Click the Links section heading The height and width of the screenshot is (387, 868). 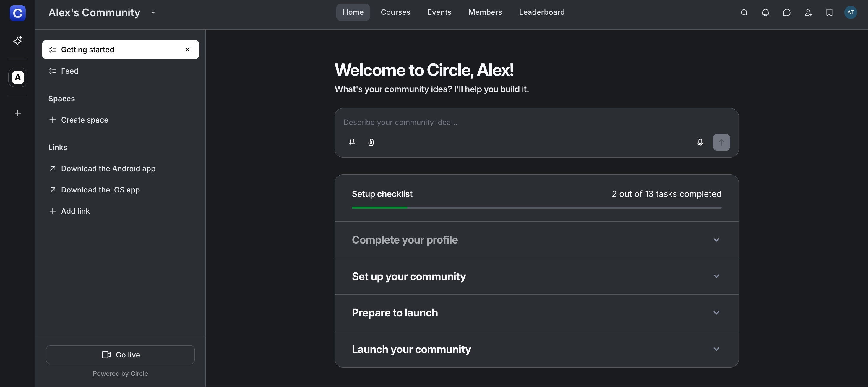58,147
